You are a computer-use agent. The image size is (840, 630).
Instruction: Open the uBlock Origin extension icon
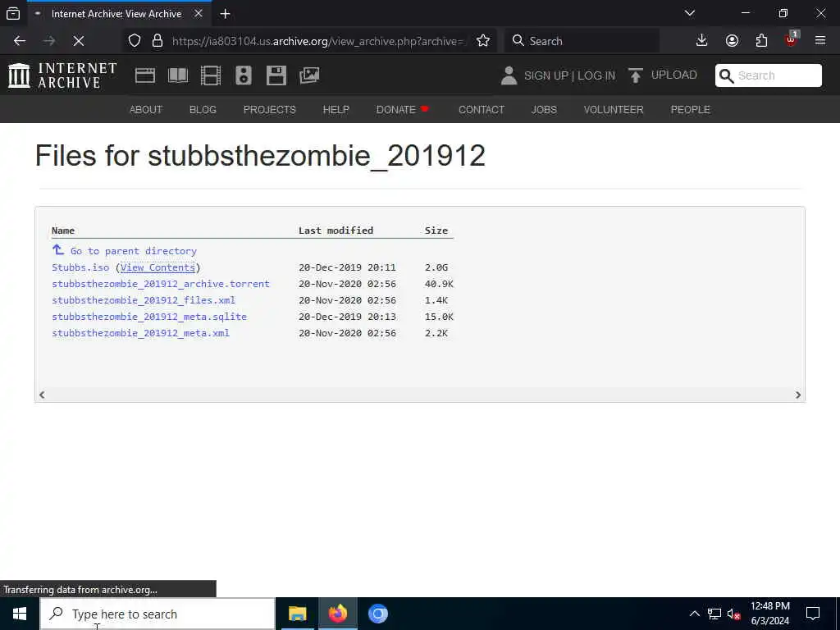(x=792, y=39)
